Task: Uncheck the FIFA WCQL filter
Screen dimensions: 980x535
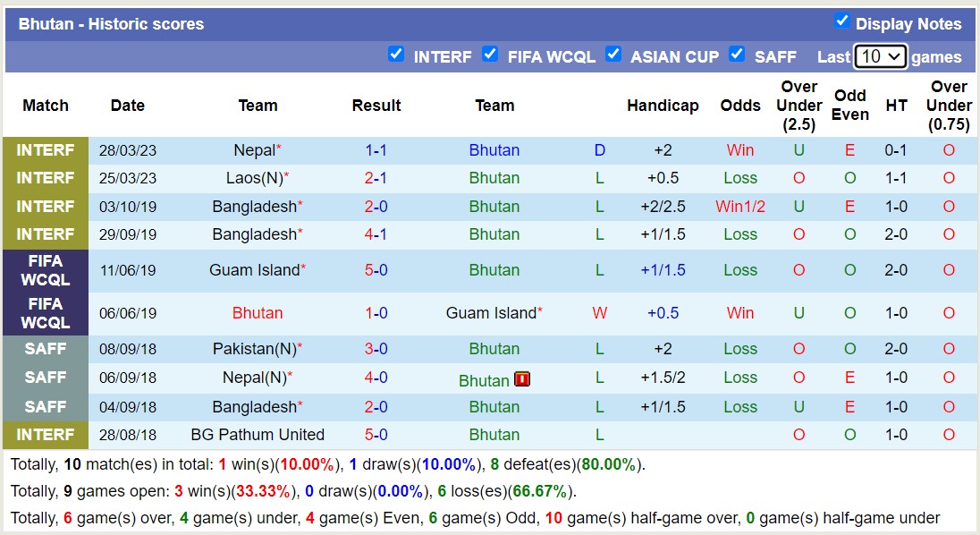Action: (x=490, y=54)
